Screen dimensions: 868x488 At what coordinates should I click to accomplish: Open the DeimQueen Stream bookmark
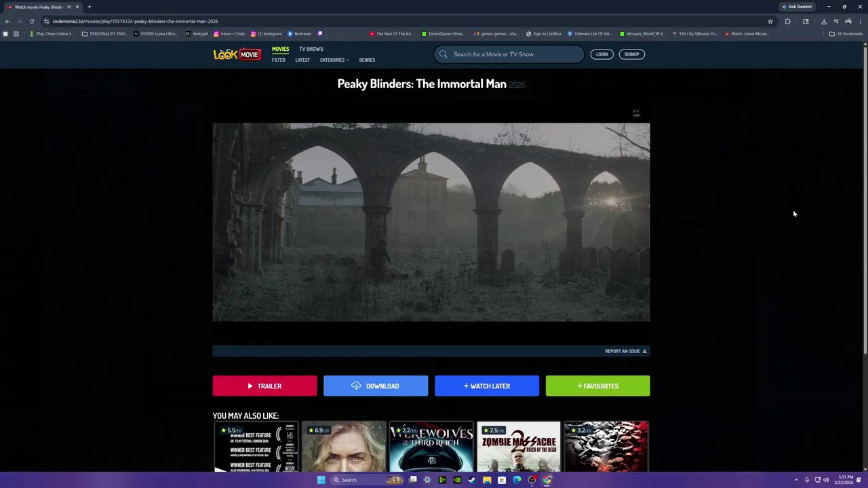tap(443, 34)
